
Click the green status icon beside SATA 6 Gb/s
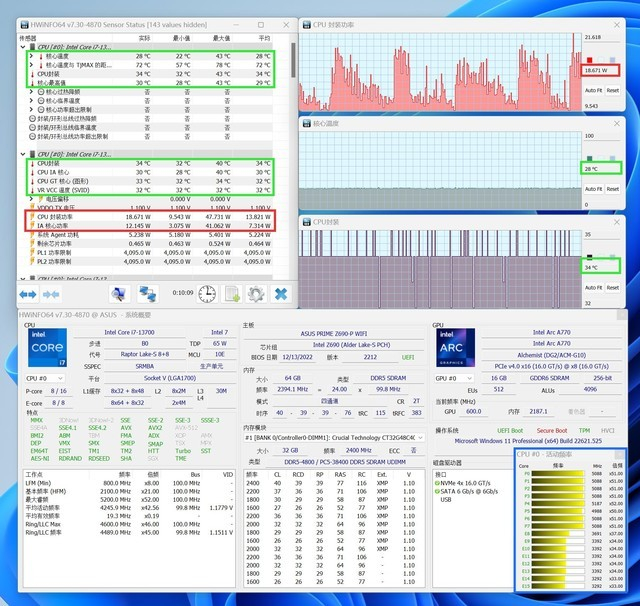coord(438,491)
